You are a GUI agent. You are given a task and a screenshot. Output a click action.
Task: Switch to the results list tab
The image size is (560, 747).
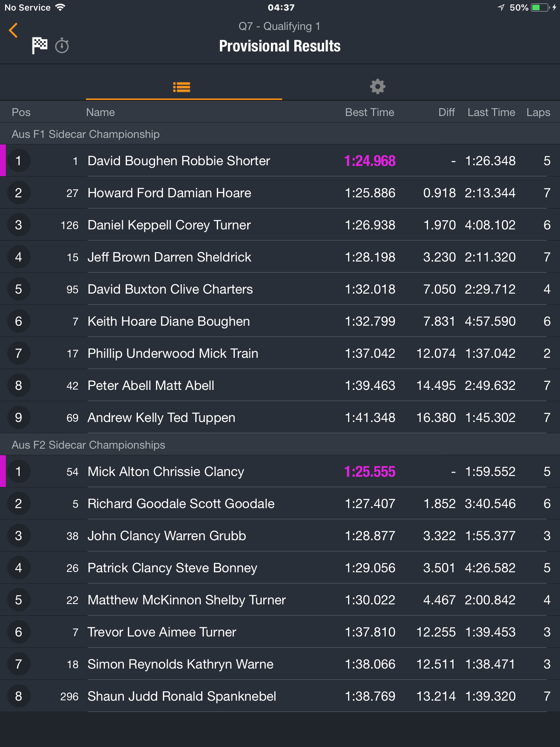(x=182, y=87)
